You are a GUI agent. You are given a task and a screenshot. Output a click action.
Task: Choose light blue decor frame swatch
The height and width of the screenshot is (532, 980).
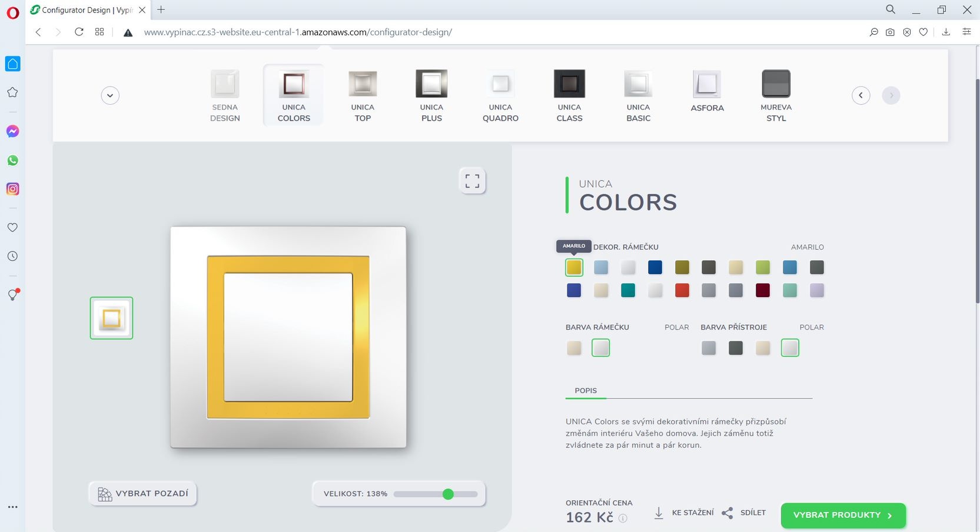coord(601,267)
